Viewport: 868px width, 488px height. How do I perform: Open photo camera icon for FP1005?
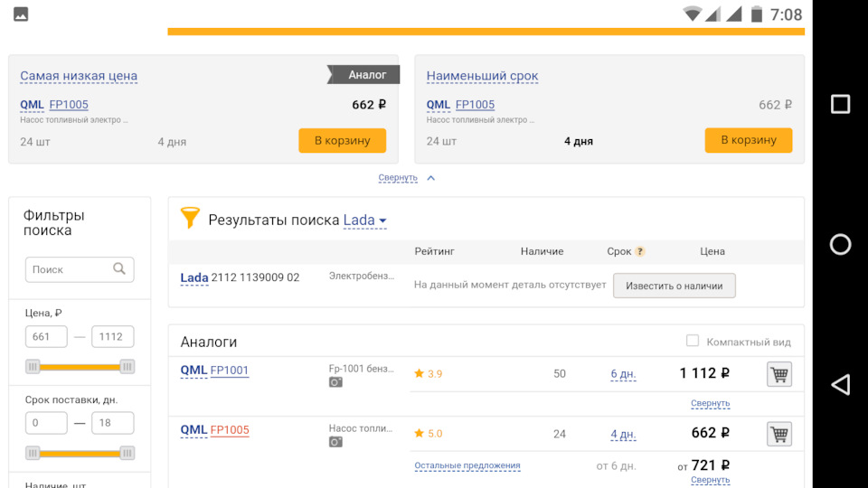click(335, 442)
